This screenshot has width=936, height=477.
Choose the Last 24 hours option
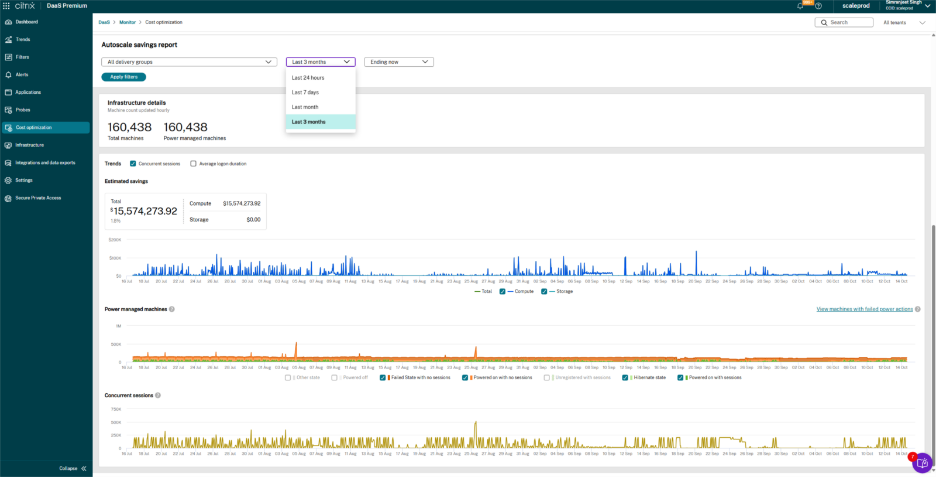tap(308, 77)
